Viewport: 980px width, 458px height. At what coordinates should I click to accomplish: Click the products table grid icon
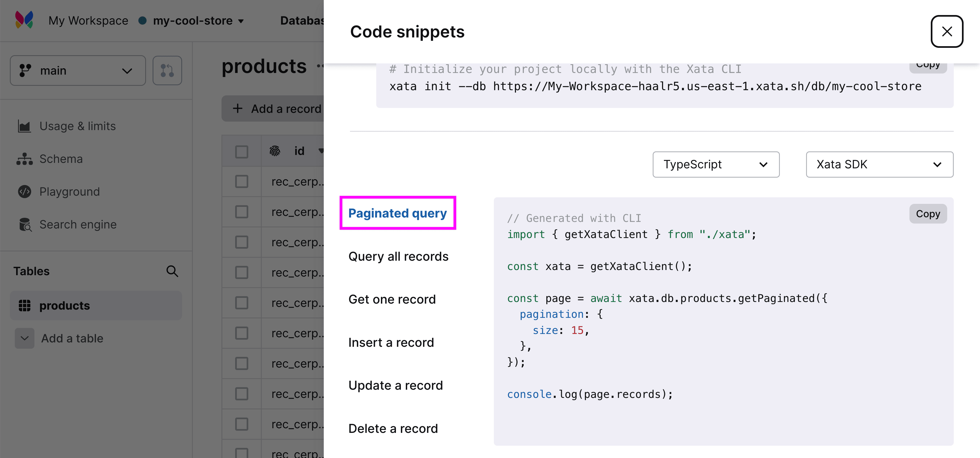[24, 306]
